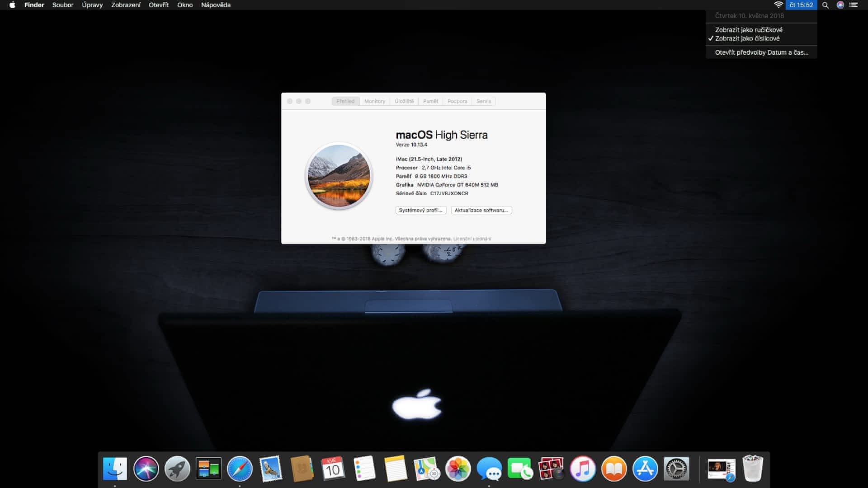Screen dimensions: 868x488
Task: Click 'Aktualizace softwaru…' button
Action: [481, 210]
